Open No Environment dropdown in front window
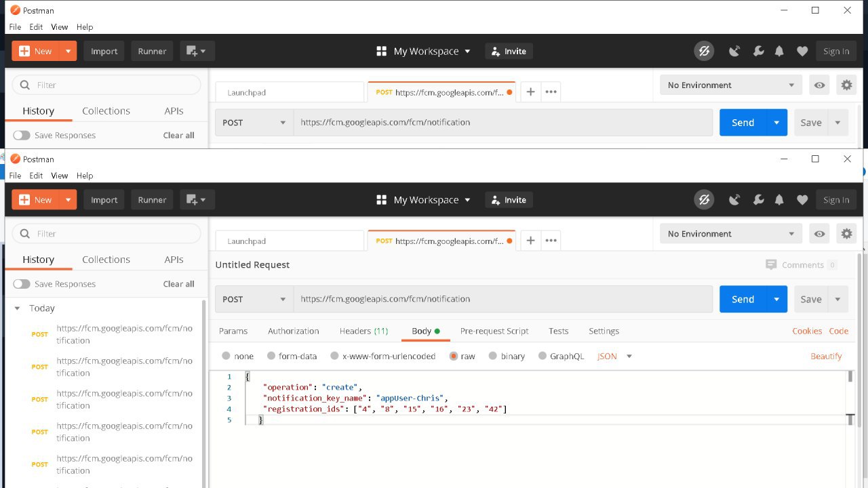The height and width of the screenshot is (488, 868). 730,234
